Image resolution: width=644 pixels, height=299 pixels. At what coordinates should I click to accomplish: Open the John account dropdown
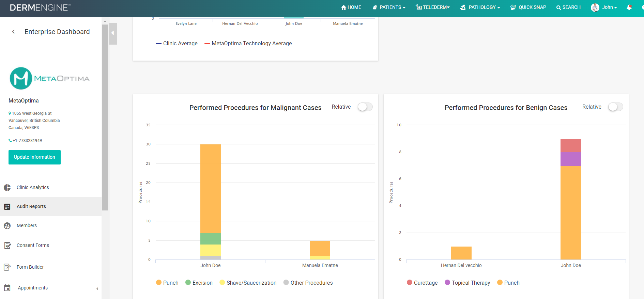coord(610,7)
